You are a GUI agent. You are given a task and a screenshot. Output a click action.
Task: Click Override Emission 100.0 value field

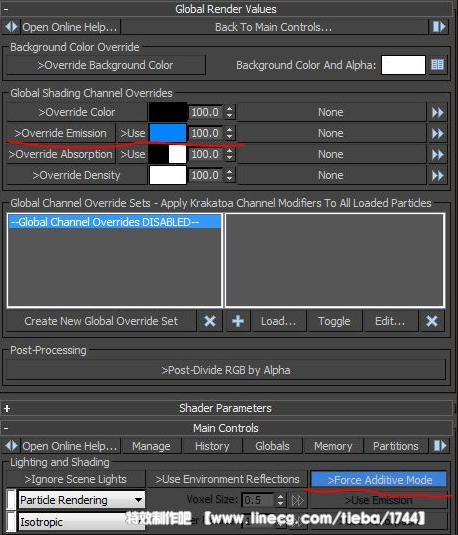tap(206, 133)
